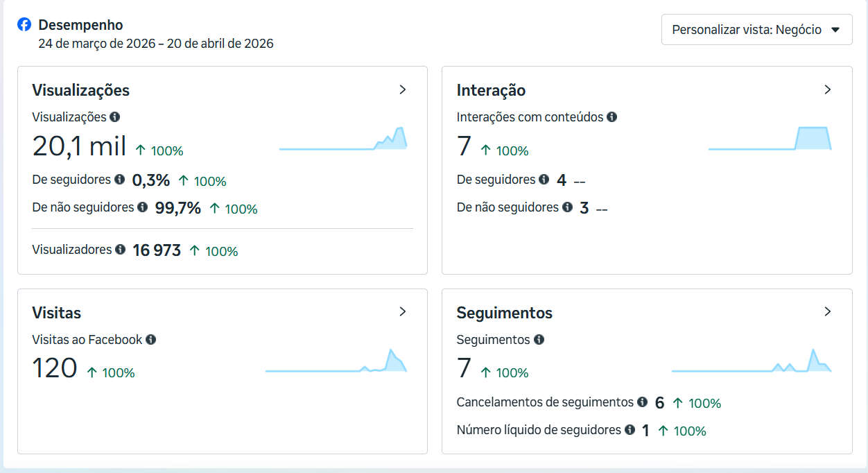Expand Interação card with chevron arrow
868x473 pixels.
coord(827,89)
